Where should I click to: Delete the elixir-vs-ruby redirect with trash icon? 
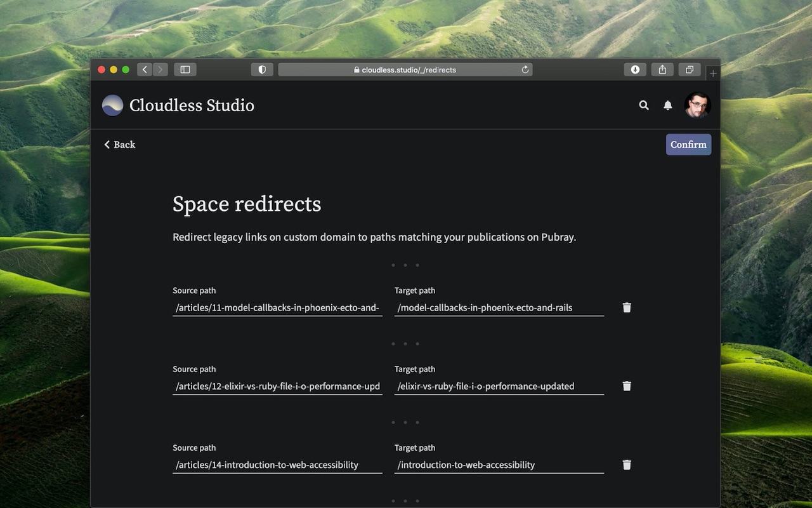coord(627,386)
